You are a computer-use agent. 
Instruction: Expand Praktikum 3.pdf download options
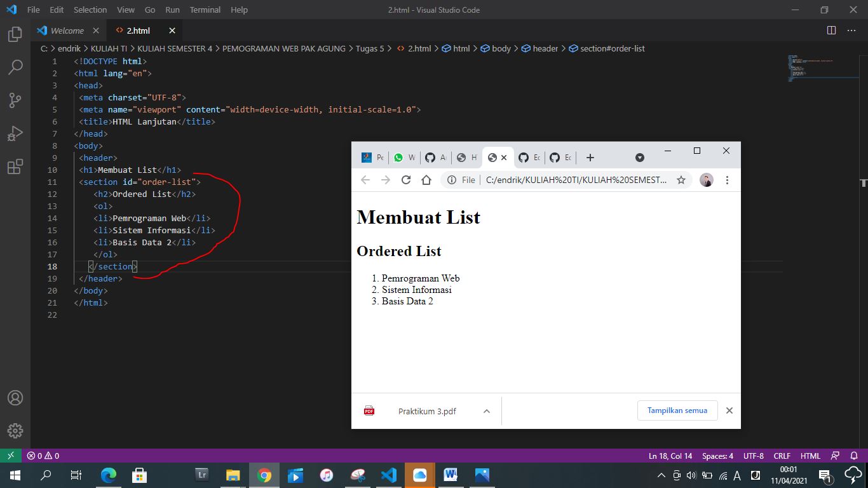click(487, 411)
